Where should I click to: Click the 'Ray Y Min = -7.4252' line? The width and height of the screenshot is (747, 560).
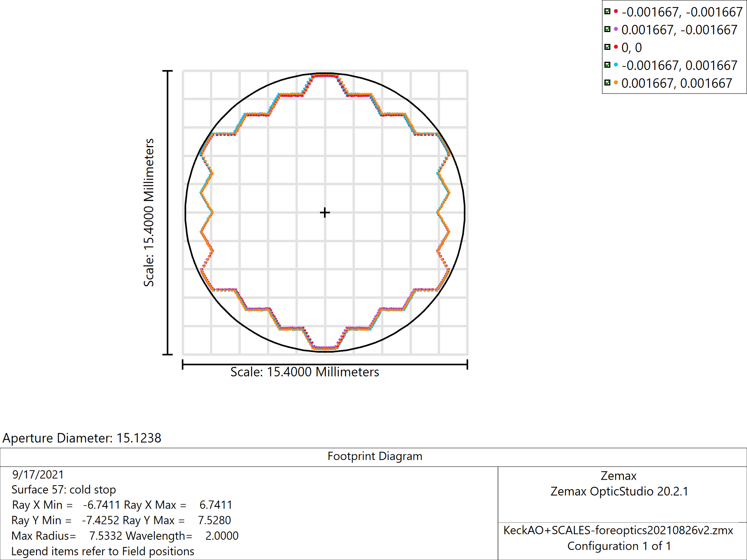pos(65,520)
